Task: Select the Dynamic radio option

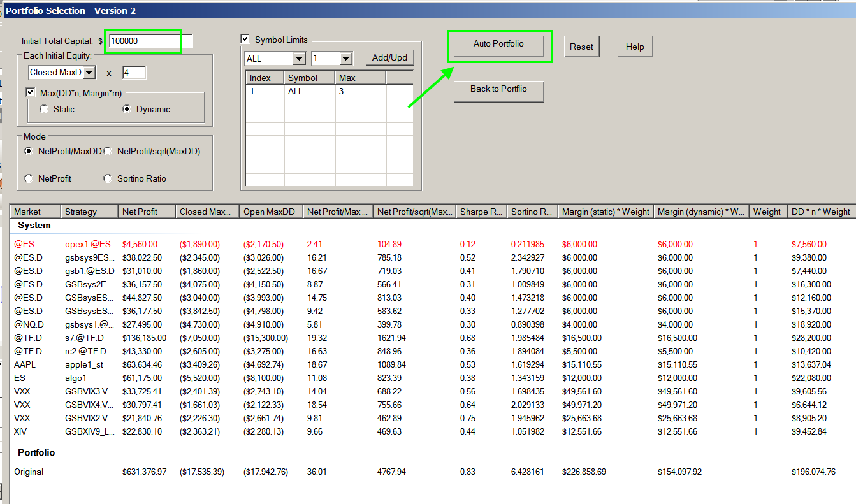Action: (x=127, y=109)
